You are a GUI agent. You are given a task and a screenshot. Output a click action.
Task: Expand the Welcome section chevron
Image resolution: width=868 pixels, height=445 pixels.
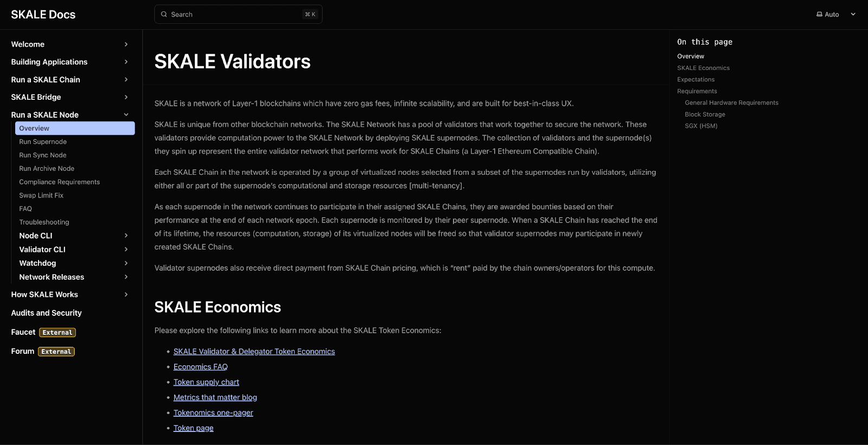(x=126, y=44)
